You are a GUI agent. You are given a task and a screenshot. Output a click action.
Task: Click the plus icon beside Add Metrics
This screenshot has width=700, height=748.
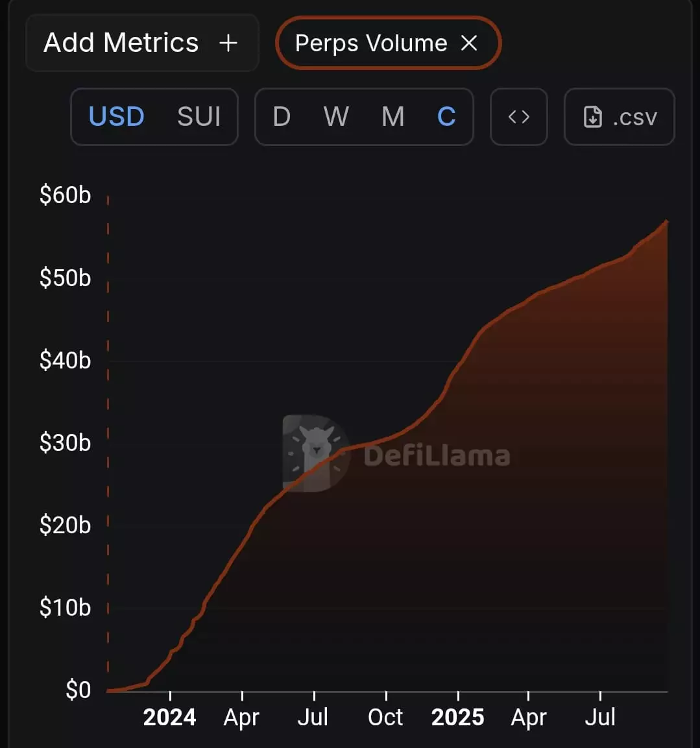click(228, 43)
